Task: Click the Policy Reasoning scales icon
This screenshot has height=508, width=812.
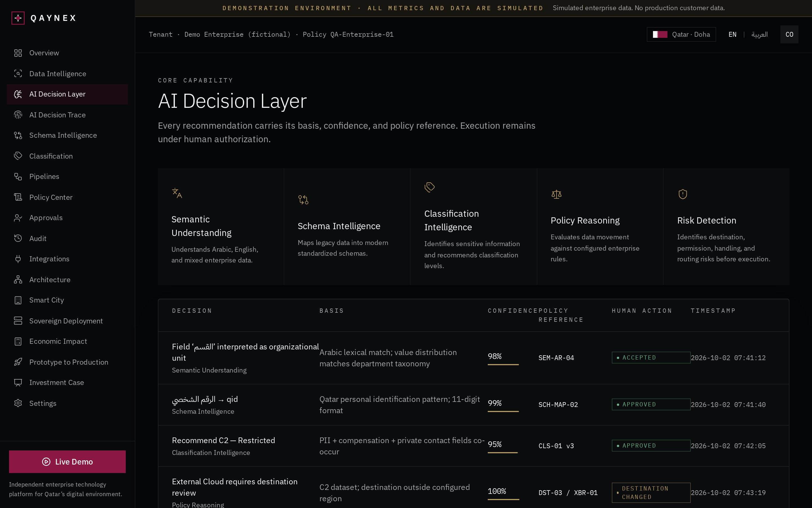Action: (556, 194)
